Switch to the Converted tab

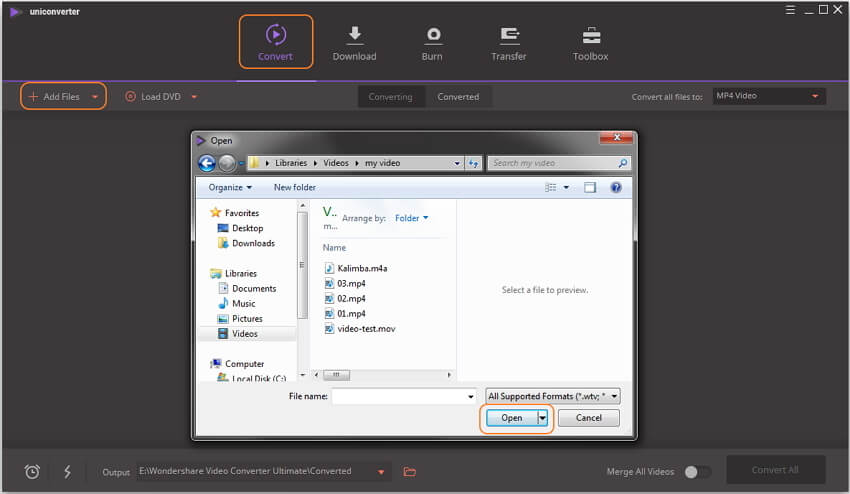click(x=458, y=97)
